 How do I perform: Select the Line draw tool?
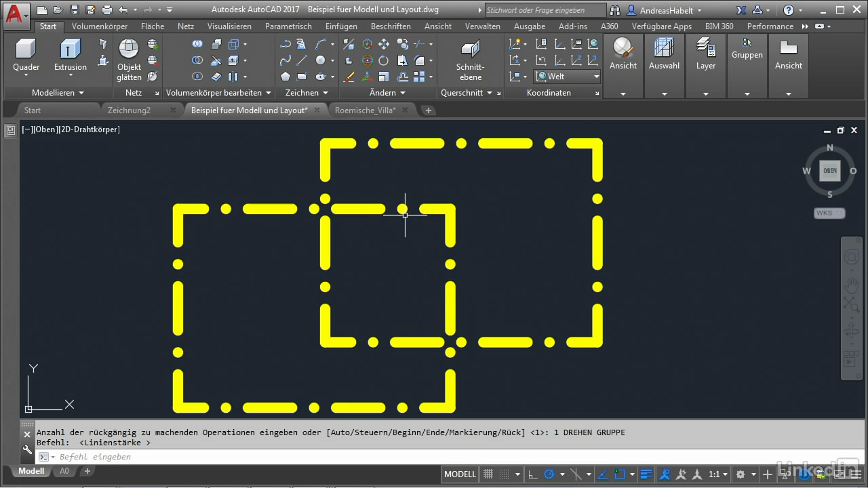click(x=302, y=60)
